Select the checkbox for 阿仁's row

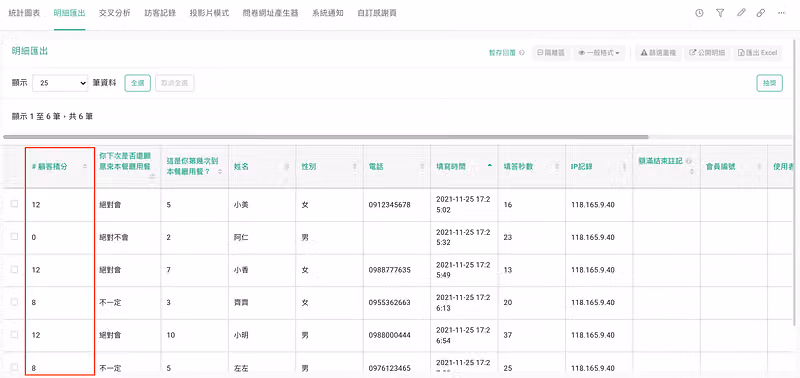(14, 236)
